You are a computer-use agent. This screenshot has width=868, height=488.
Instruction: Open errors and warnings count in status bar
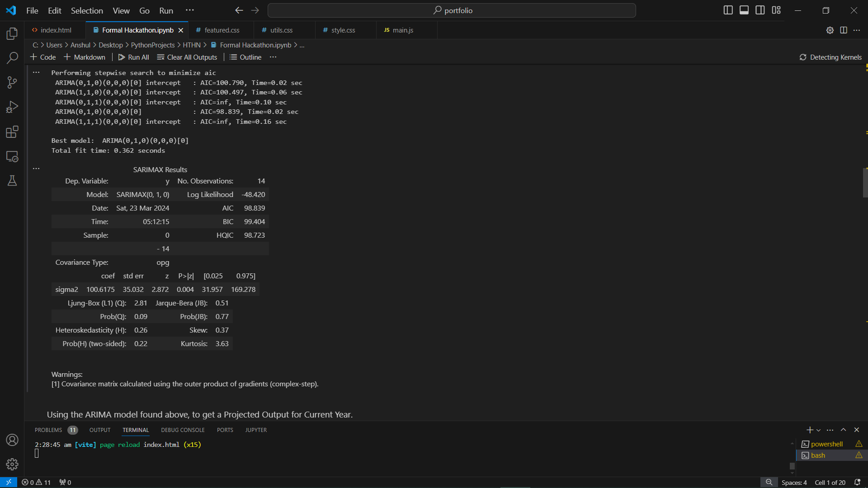pos(36,483)
